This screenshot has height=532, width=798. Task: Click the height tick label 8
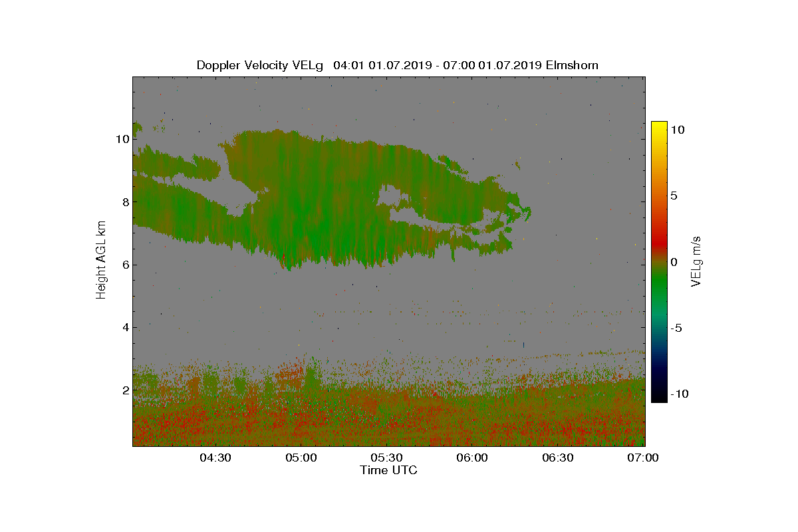125,201
